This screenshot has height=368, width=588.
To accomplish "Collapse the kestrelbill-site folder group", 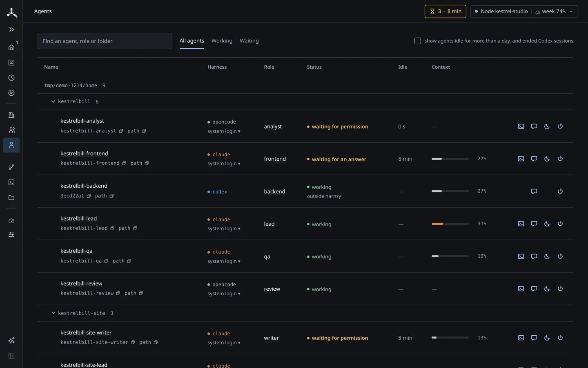I will [53, 313].
